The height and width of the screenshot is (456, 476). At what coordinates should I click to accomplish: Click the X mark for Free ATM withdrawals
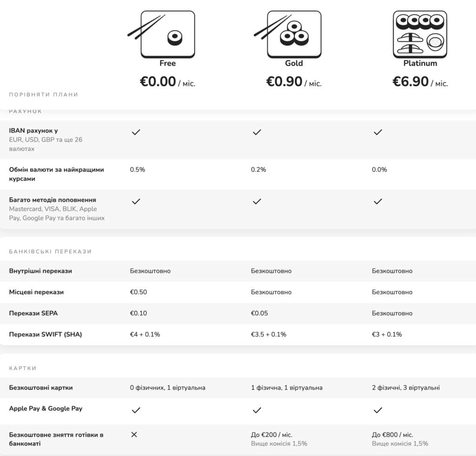[134, 434]
